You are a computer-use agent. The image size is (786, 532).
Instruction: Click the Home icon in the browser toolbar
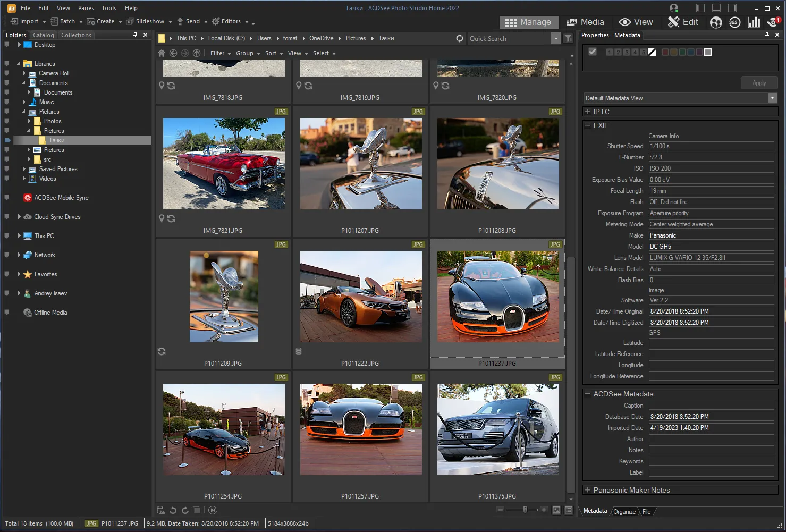tap(162, 53)
